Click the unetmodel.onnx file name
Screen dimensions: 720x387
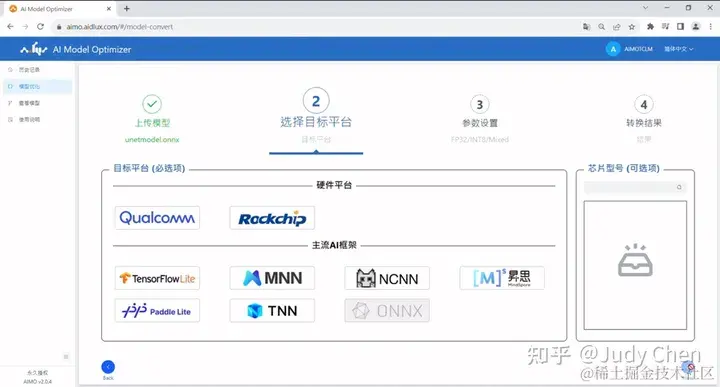[152, 140]
